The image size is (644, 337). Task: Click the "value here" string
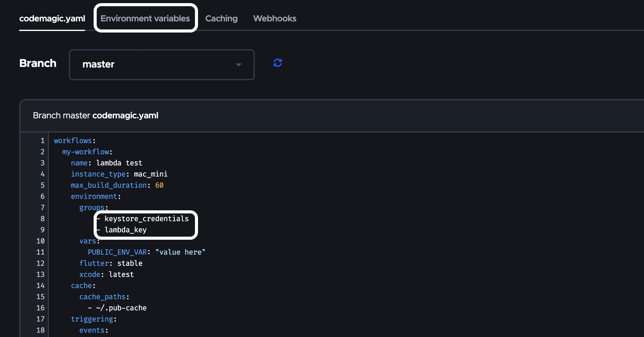click(x=180, y=252)
